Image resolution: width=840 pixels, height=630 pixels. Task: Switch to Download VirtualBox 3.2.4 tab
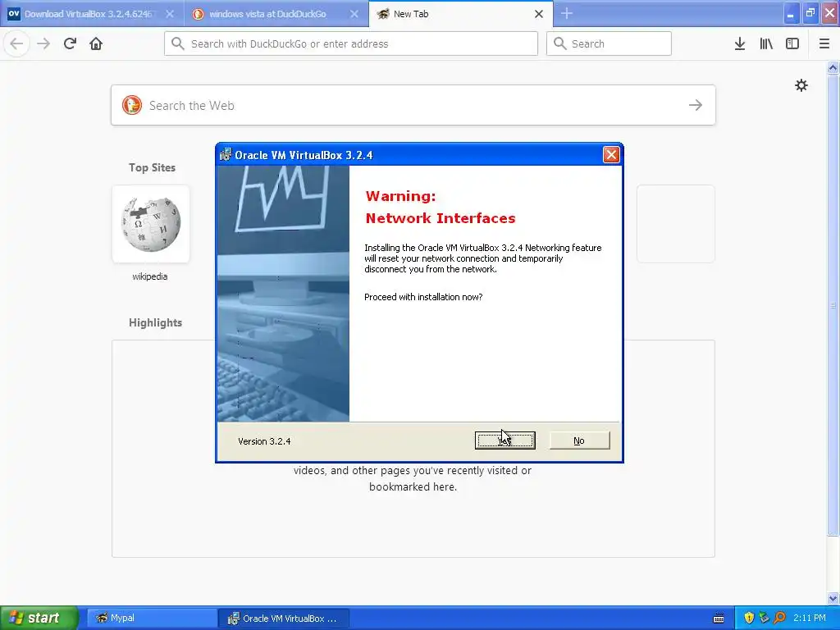[x=89, y=14]
